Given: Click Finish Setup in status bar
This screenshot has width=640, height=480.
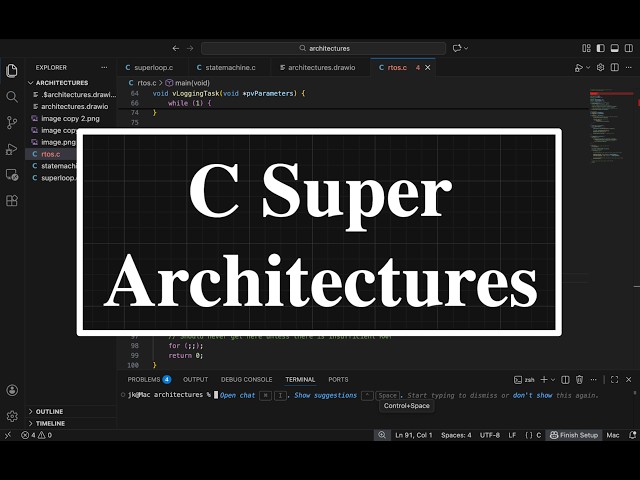Looking at the screenshot, I should click(573, 435).
